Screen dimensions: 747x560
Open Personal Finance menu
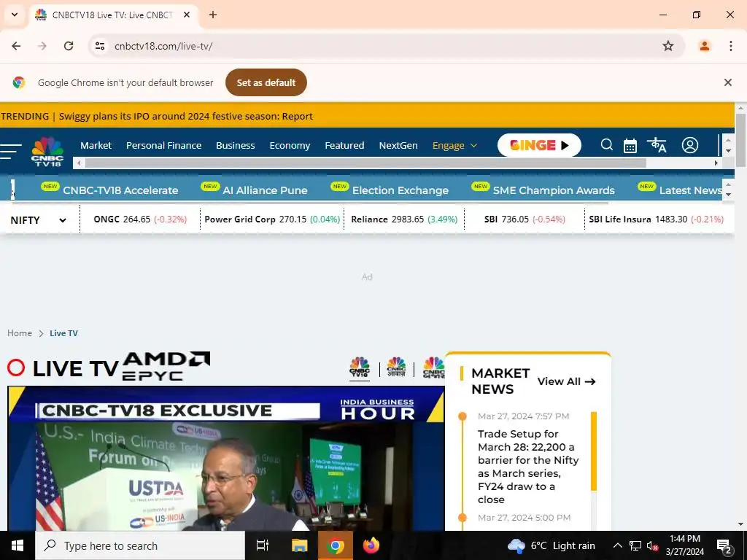[164, 145]
